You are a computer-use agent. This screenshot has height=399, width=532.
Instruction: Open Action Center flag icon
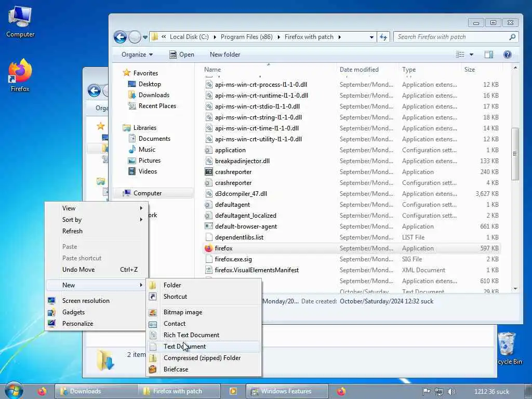coord(427,392)
